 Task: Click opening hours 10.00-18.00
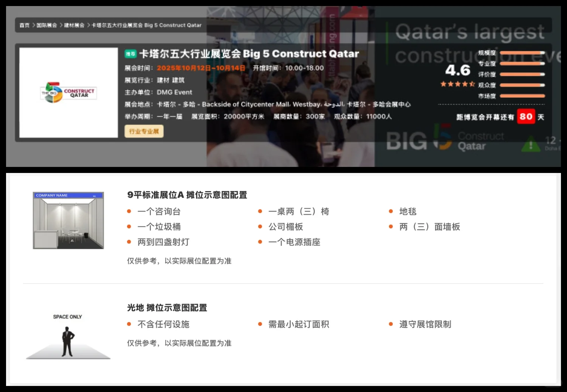pyautogui.click(x=304, y=68)
